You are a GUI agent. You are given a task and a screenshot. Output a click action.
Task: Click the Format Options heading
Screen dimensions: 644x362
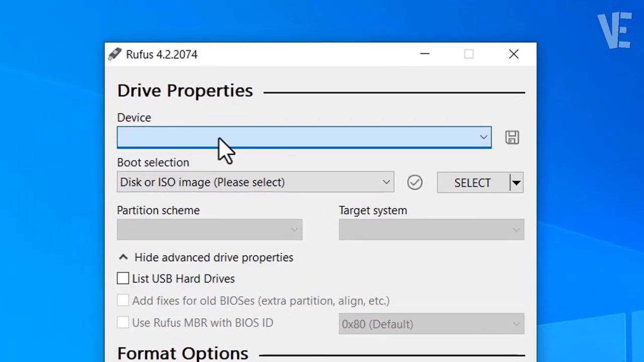point(183,353)
